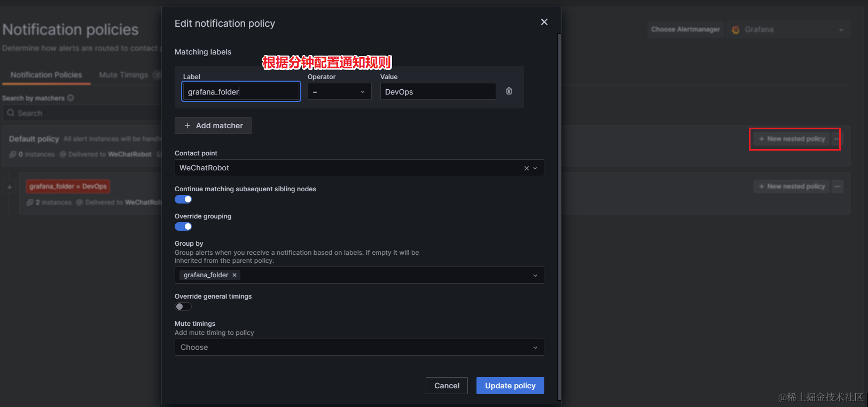
Task: Open the Choose Alertmanager Grafana dropdown
Action: (x=788, y=29)
